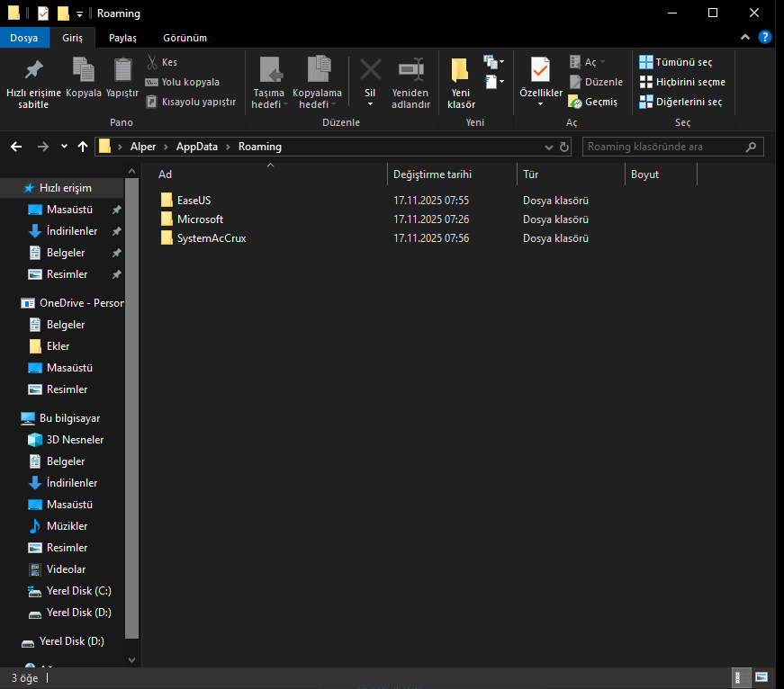784x689 pixels.
Task: Open the blue help question icon
Action: click(764, 37)
